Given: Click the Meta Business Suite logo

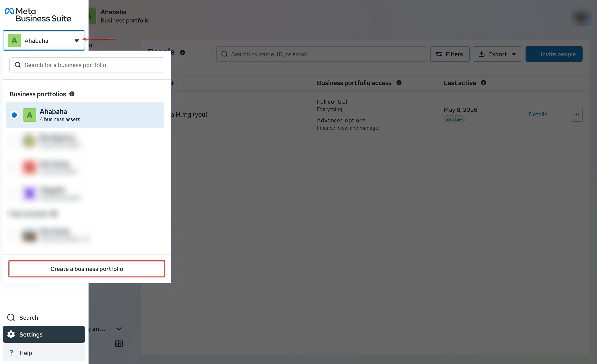Looking at the screenshot, I should (38, 15).
